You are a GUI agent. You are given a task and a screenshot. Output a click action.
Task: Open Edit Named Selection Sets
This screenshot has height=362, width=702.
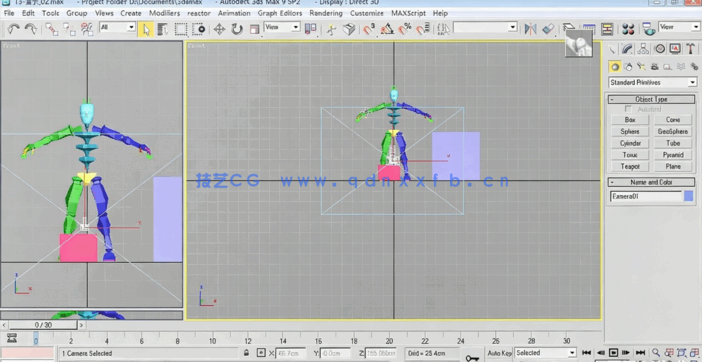pyautogui.click(x=443, y=29)
